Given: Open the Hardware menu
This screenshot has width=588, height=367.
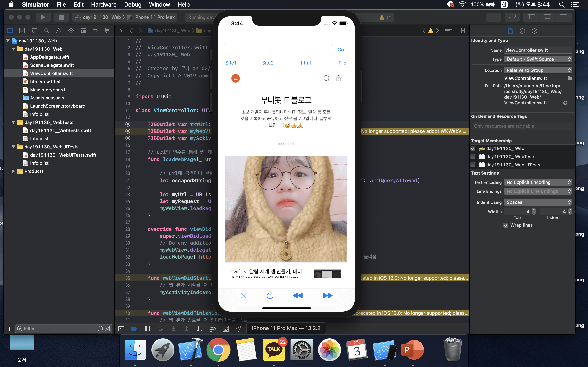Looking at the screenshot, I should (104, 4).
